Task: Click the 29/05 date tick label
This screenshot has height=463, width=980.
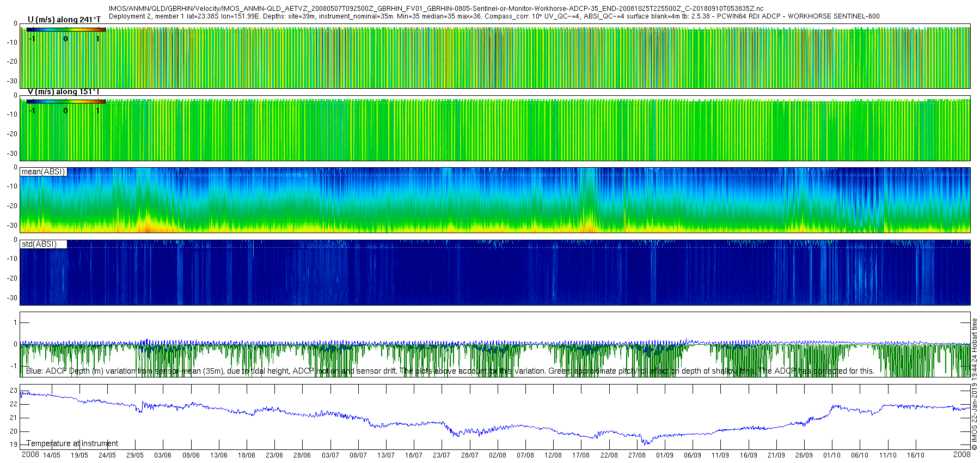Action: [x=135, y=455]
